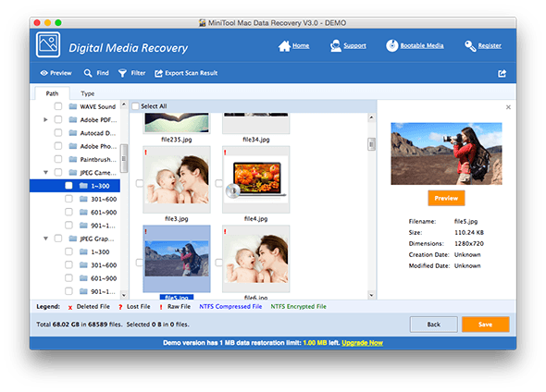Viewport: 546px width, 392px height.
Task: Click the Filter funnel icon
Action: tap(122, 73)
